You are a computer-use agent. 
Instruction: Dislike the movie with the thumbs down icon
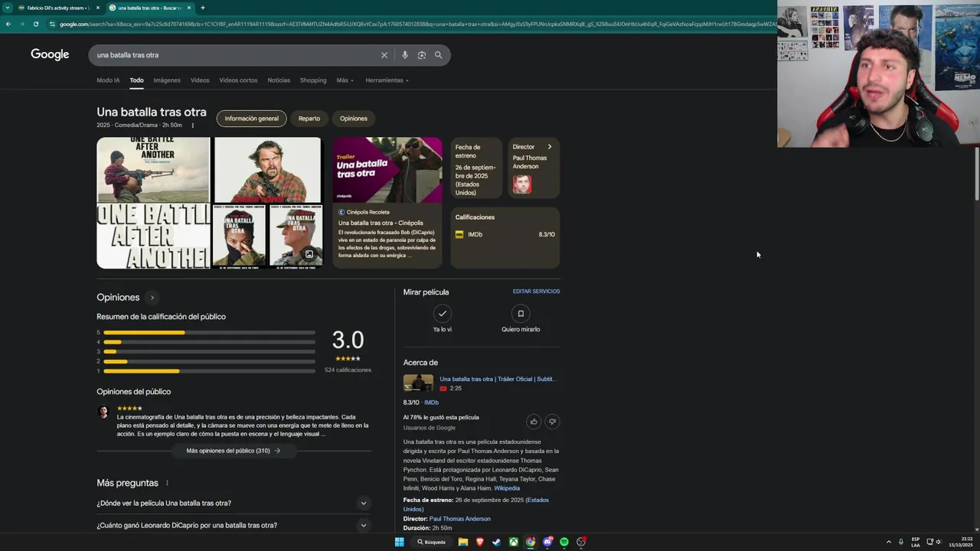[x=552, y=421]
